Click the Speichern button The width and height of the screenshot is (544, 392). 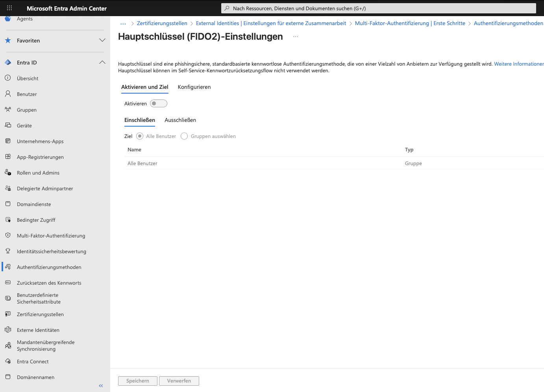click(138, 381)
